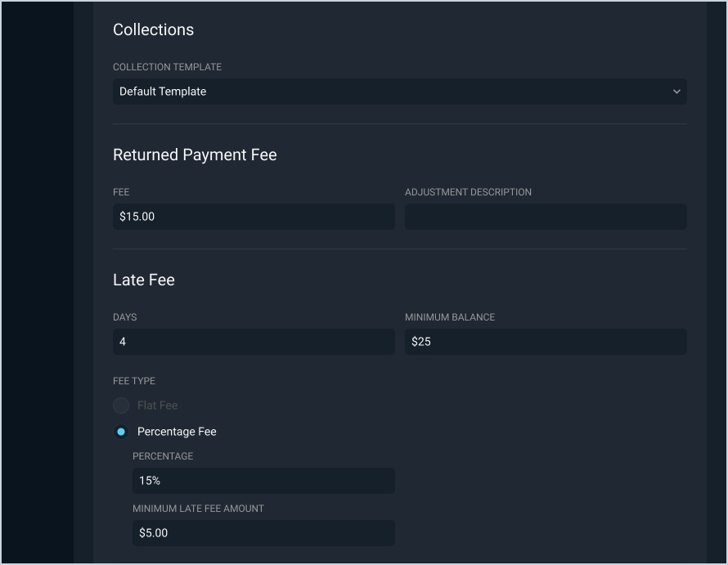This screenshot has width=728, height=565.
Task: Choose the Flat Fee radio button
Action: click(x=121, y=406)
